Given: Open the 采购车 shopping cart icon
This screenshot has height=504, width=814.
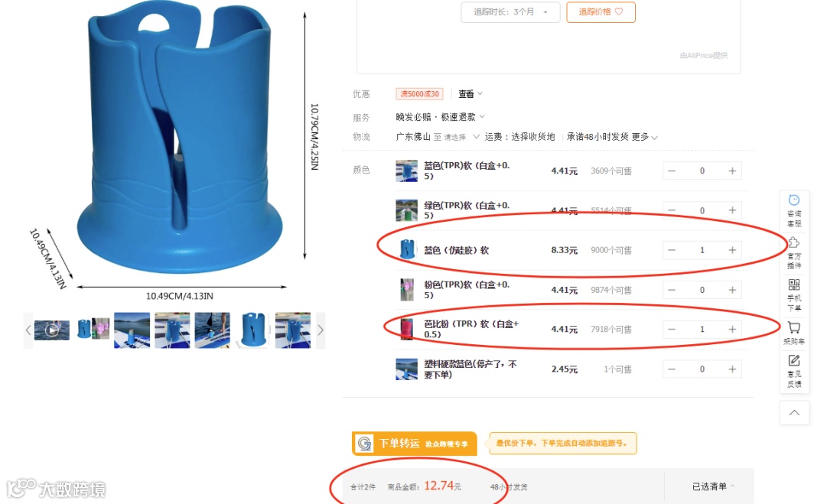Looking at the screenshot, I should (794, 333).
